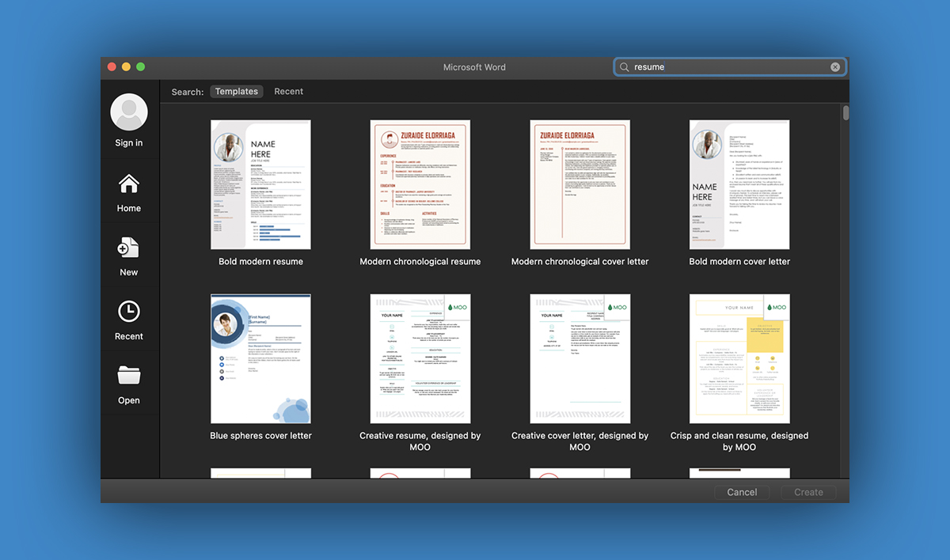Image resolution: width=950 pixels, height=560 pixels.
Task: Select the Modern chronological resume template
Action: [420, 184]
